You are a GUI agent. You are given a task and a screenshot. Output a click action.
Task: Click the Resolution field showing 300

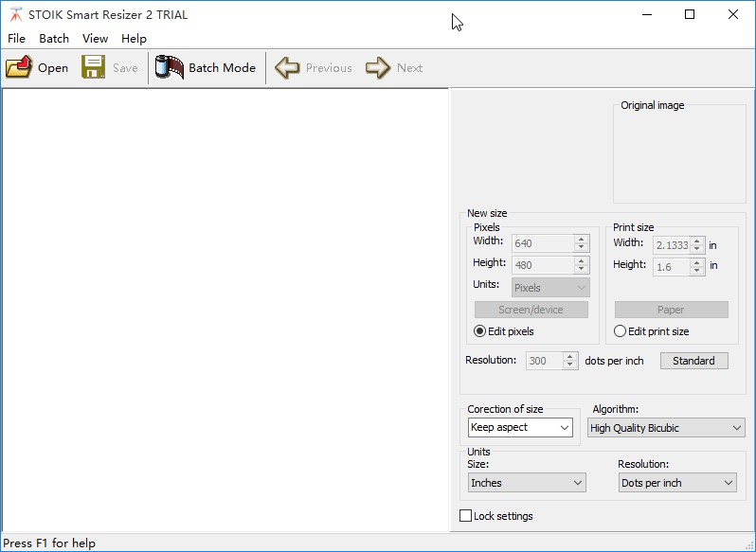[x=545, y=361]
